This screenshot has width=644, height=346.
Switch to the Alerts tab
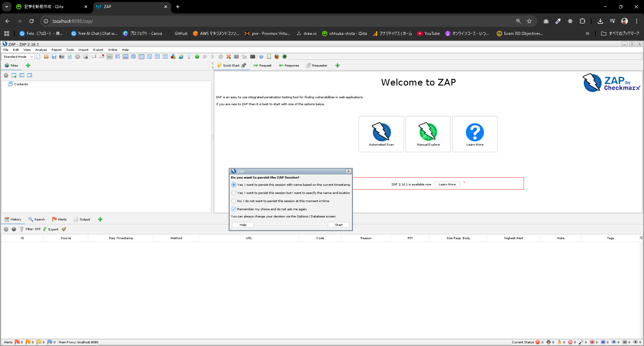pyautogui.click(x=59, y=219)
